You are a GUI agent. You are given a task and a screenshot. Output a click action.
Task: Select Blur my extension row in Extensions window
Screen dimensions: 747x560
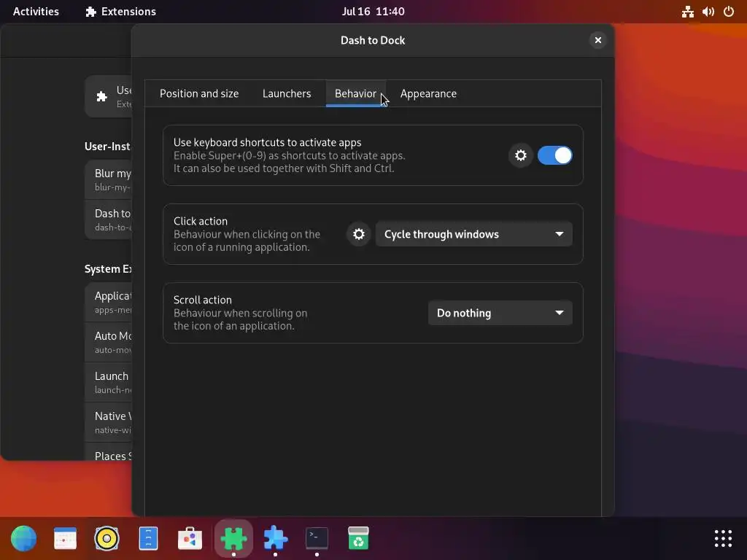click(x=109, y=179)
